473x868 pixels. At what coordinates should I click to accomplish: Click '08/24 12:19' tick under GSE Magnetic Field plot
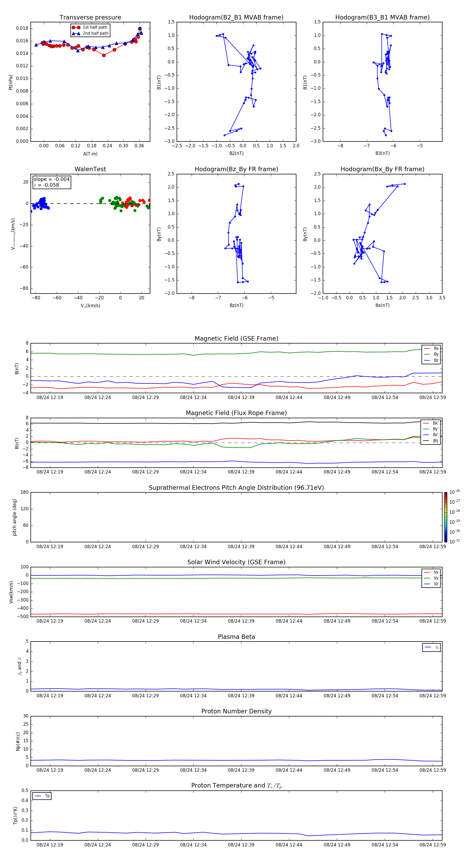[x=50, y=398]
